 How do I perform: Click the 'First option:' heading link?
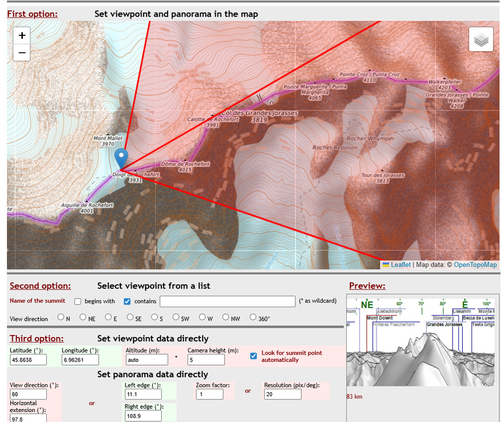tap(32, 14)
